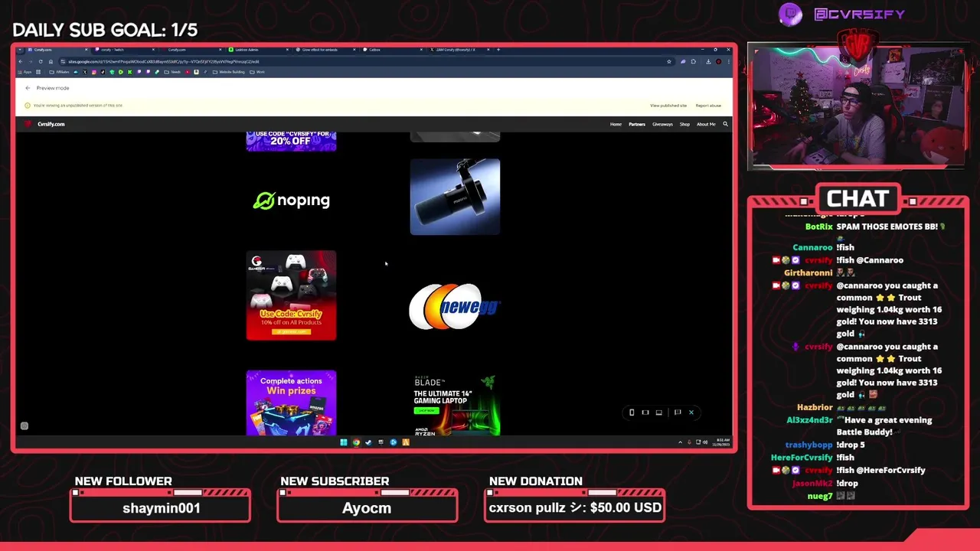
Task: Open the Affiliates bookmark folder
Action: [59, 72]
